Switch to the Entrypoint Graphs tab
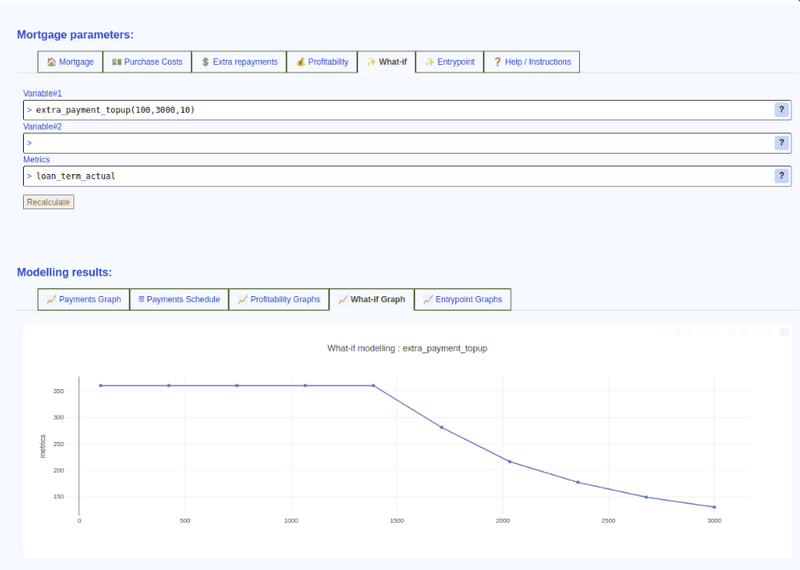Screen dimensions: 800x570 pos(463,299)
